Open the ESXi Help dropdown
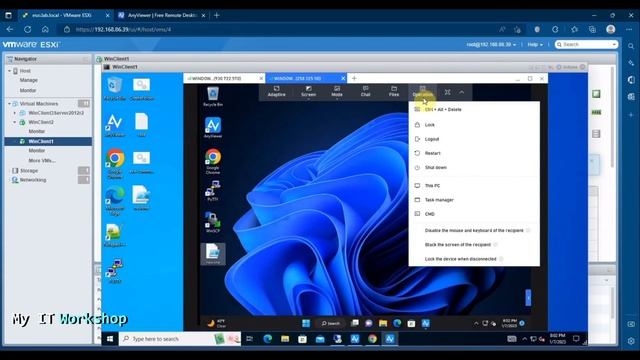The image size is (640, 360). [x=535, y=44]
